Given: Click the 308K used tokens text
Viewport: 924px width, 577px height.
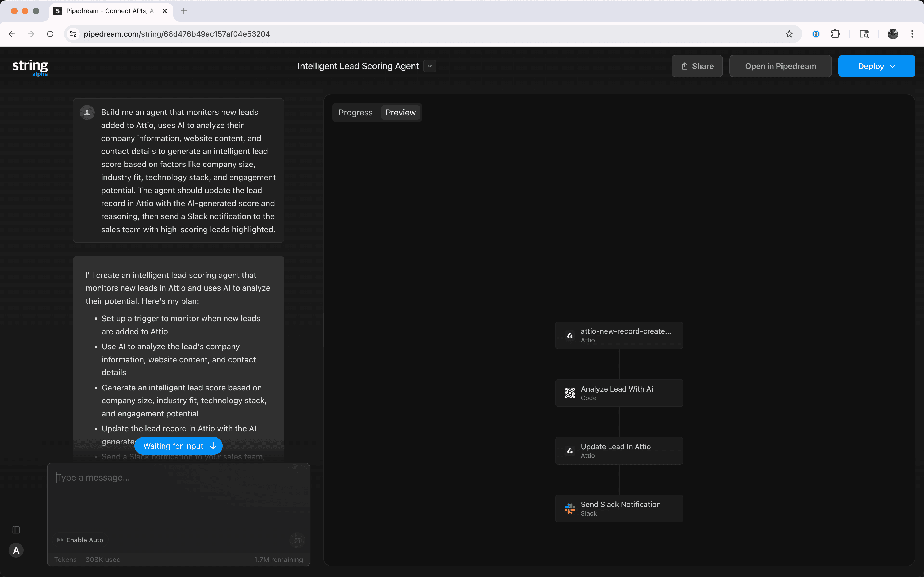Looking at the screenshot, I should (x=103, y=559).
